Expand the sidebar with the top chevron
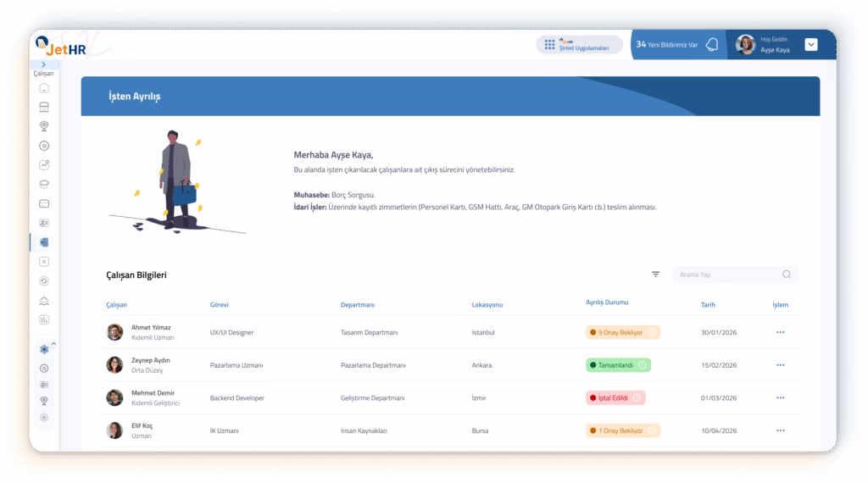Image resolution: width=868 pixels, height=483 pixels. (44, 65)
